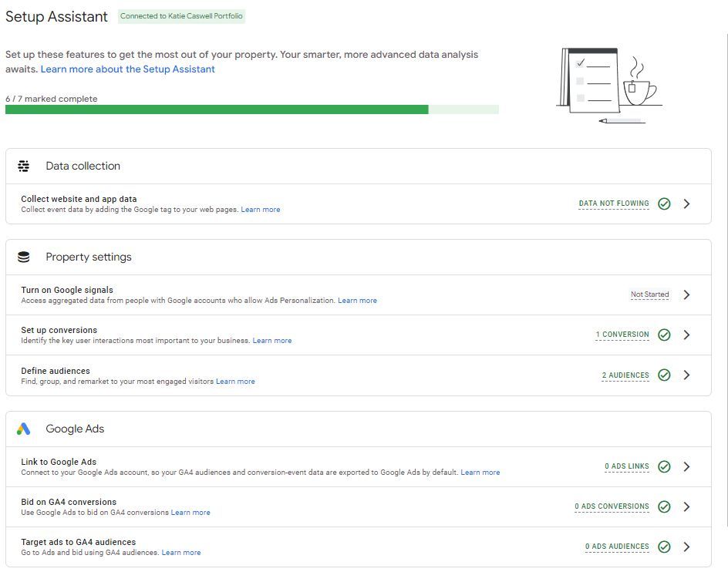This screenshot has height=572, width=728.
Task: Click the Setup Assistant page title
Action: [x=56, y=17]
